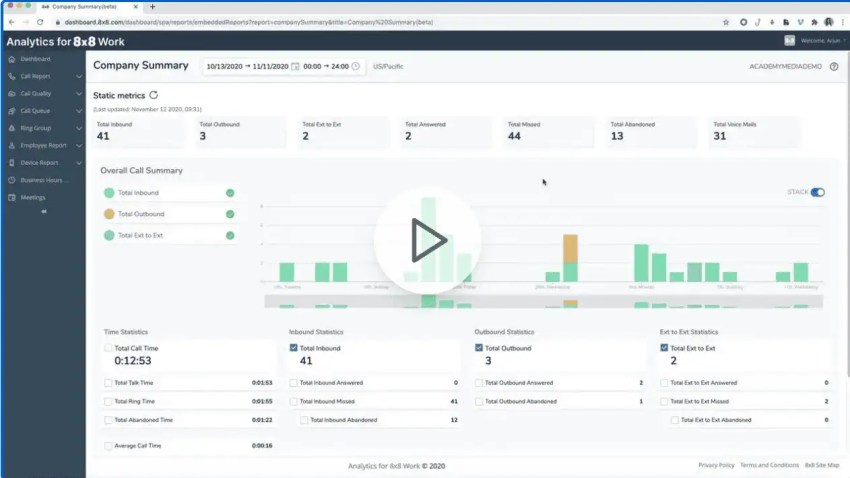Check Total Ext to Ext Missed checkbox
This screenshot has width=850, height=478.
click(664, 402)
